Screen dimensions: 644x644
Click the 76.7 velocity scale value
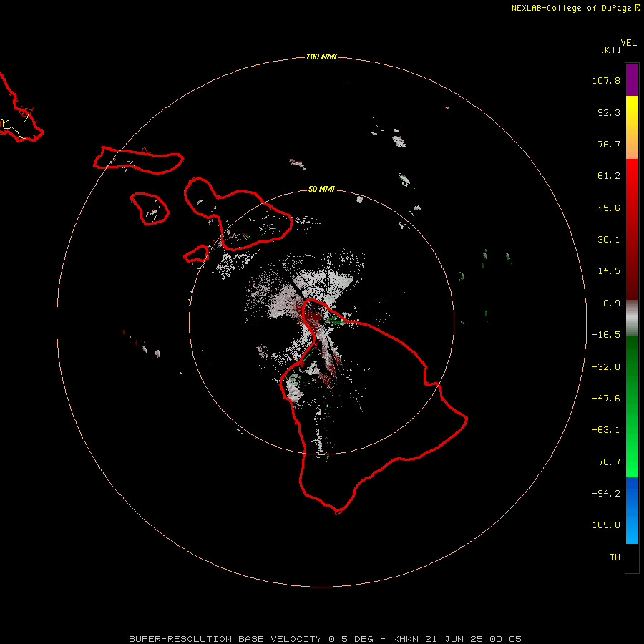[609, 144]
